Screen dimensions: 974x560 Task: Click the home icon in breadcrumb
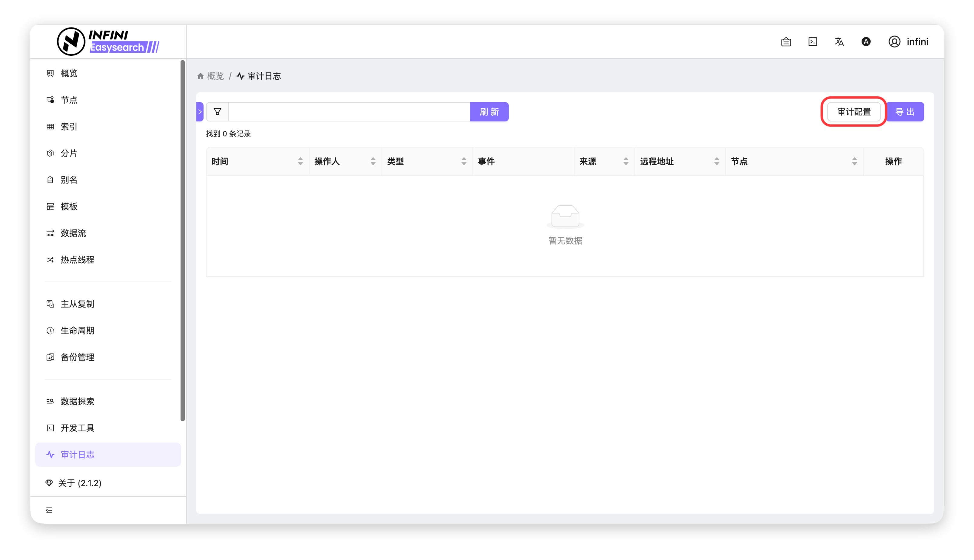pyautogui.click(x=200, y=76)
